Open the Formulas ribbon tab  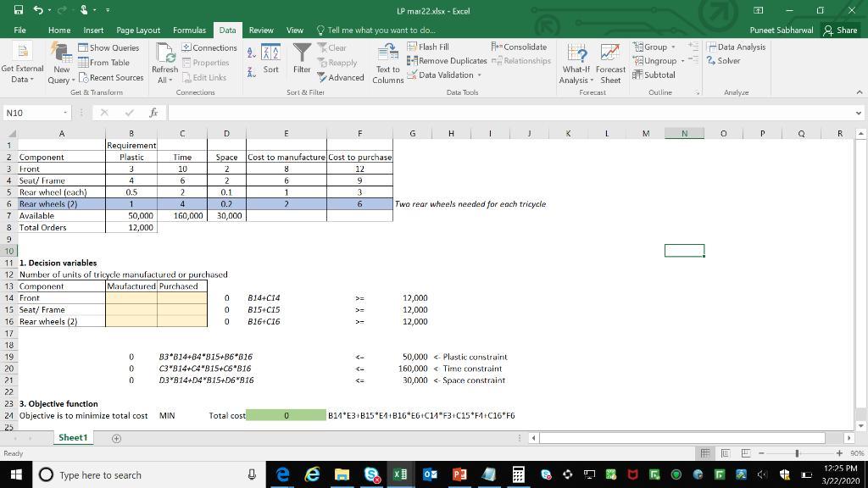click(189, 30)
